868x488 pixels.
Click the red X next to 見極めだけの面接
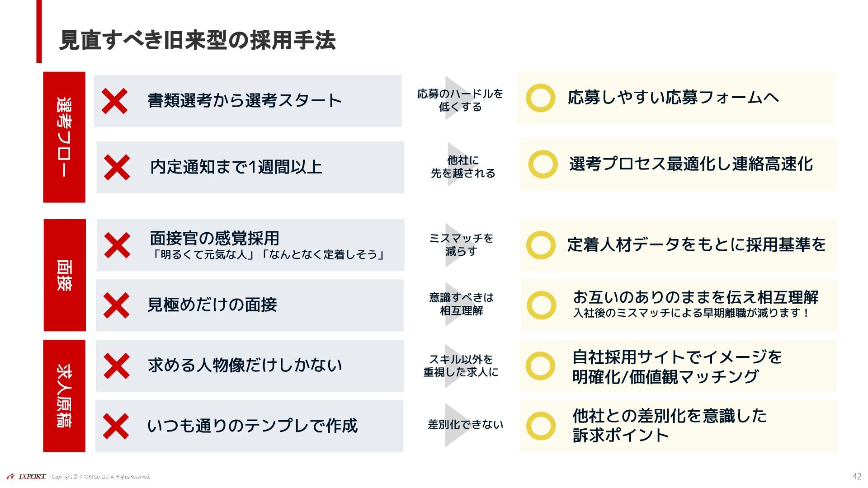tap(116, 305)
